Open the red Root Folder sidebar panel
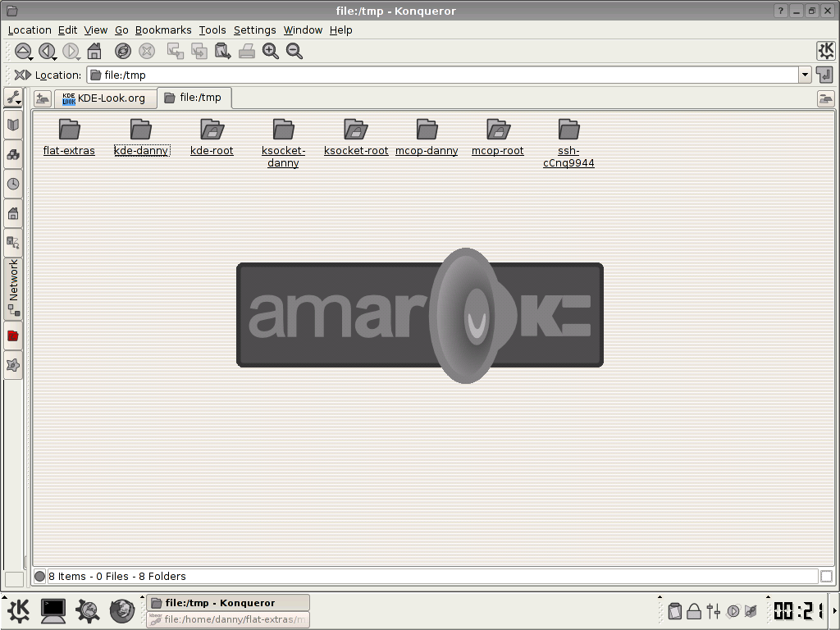 (13, 336)
